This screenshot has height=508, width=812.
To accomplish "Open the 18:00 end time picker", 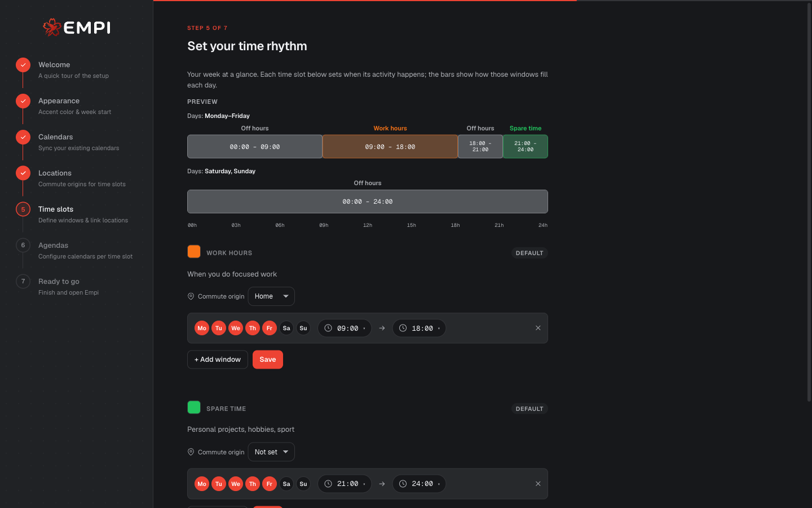I will tap(419, 328).
